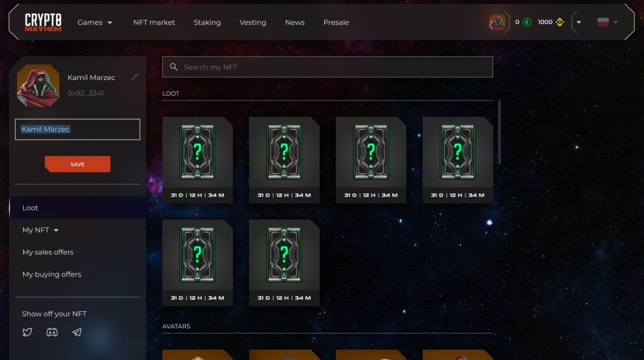The width and height of the screenshot is (644, 360).
Task: Open the Telegram social link icon
Action: point(77,332)
